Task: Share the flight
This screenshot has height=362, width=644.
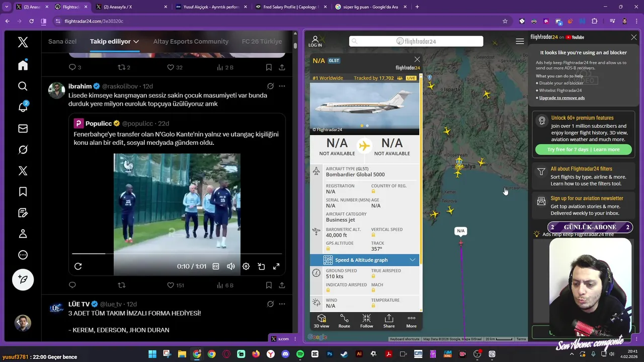Action: [389, 321]
